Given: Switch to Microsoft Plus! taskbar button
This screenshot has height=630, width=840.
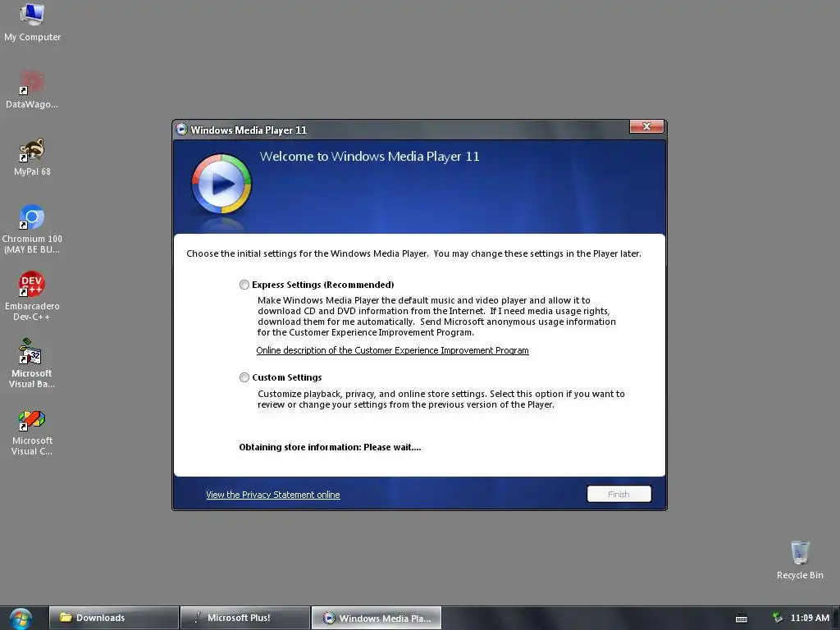Looking at the screenshot, I should pos(245,618).
